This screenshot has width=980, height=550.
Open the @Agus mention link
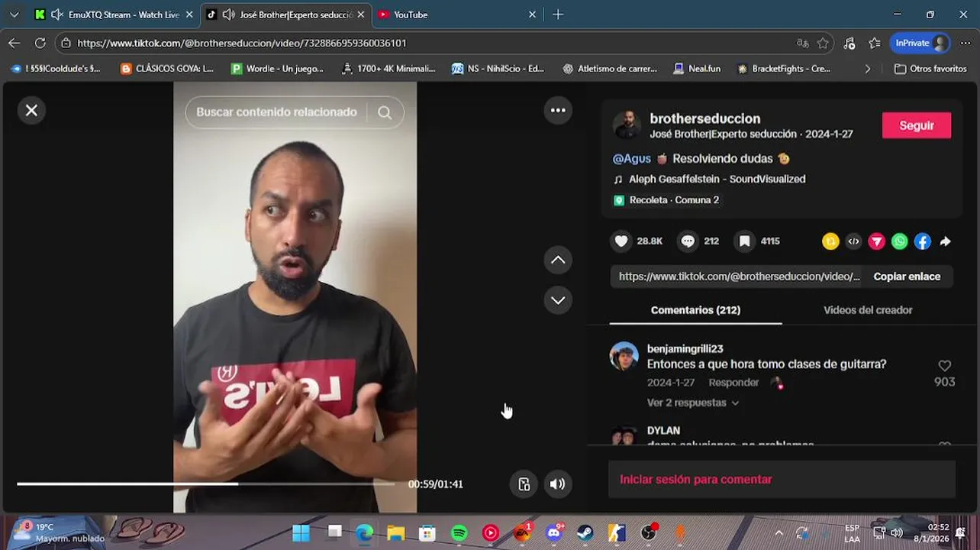point(631,159)
